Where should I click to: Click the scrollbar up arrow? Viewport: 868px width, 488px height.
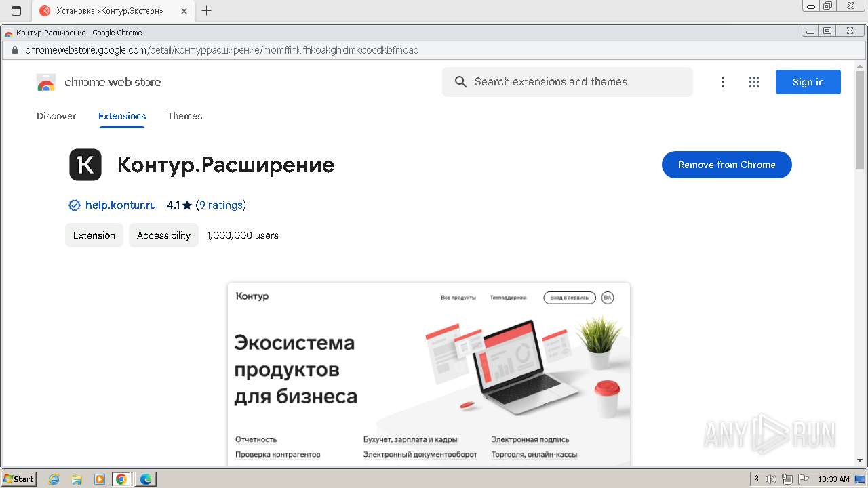(860, 66)
